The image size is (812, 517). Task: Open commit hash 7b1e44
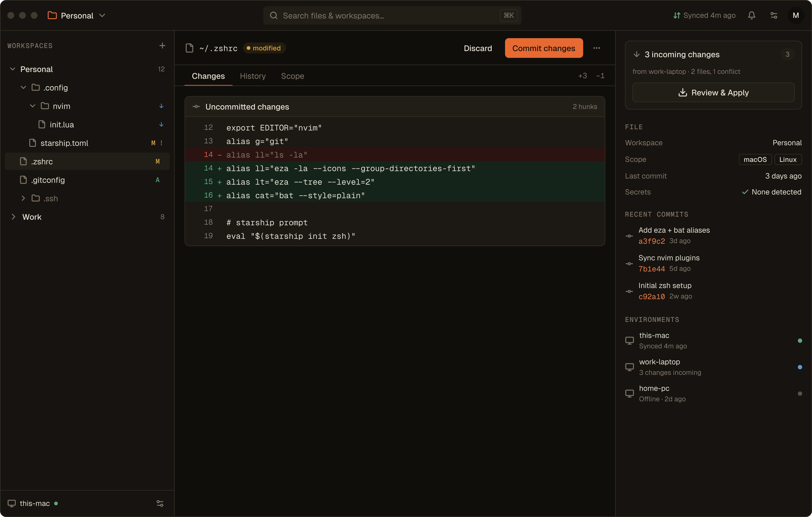[x=651, y=269]
